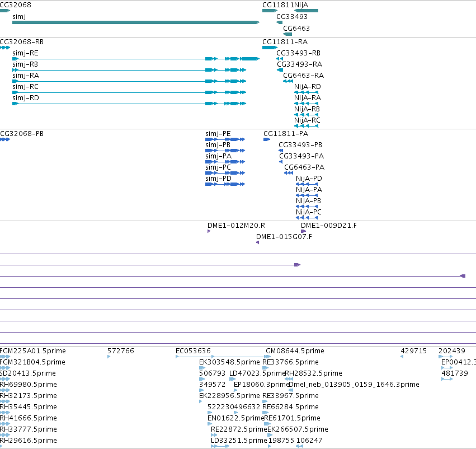The height and width of the screenshot is (449, 476).
Task: Select CG33493-PA protein
Action: tap(281, 162)
